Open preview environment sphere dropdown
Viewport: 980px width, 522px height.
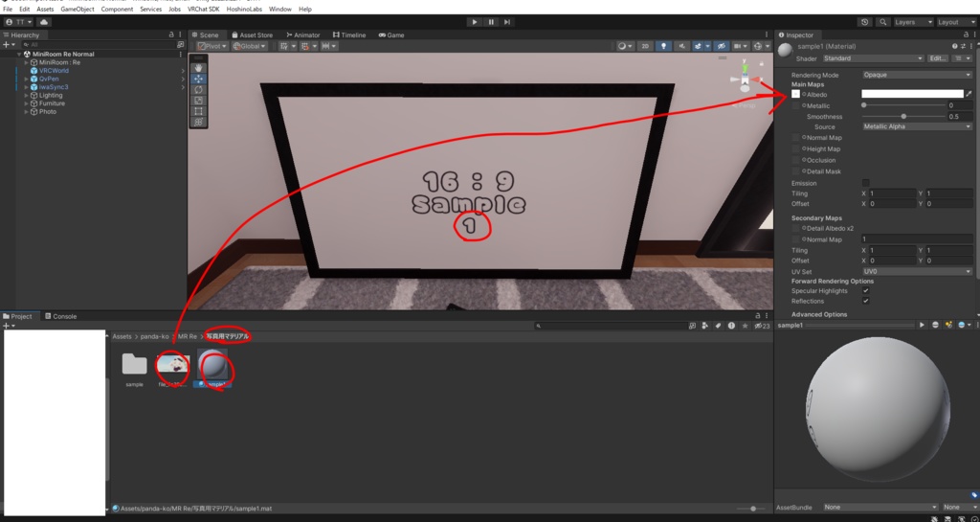click(963, 325)
